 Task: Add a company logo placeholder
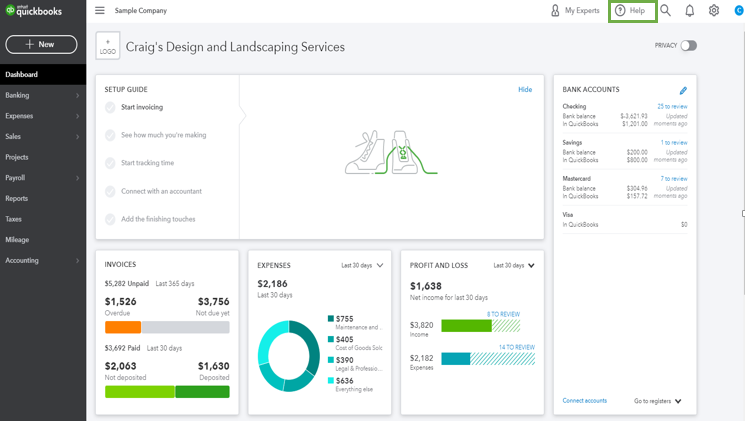click(x=108, y=46)
